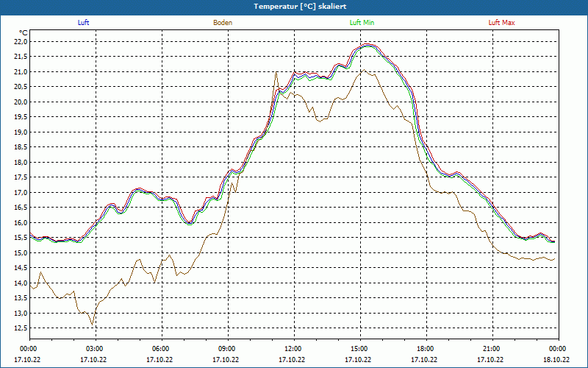
Task: Click the 09:00 time axis label
Action: pos(226,349)
